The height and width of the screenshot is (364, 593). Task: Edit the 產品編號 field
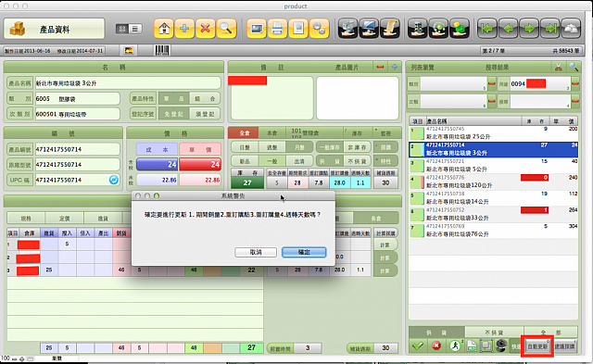(77, 149)
